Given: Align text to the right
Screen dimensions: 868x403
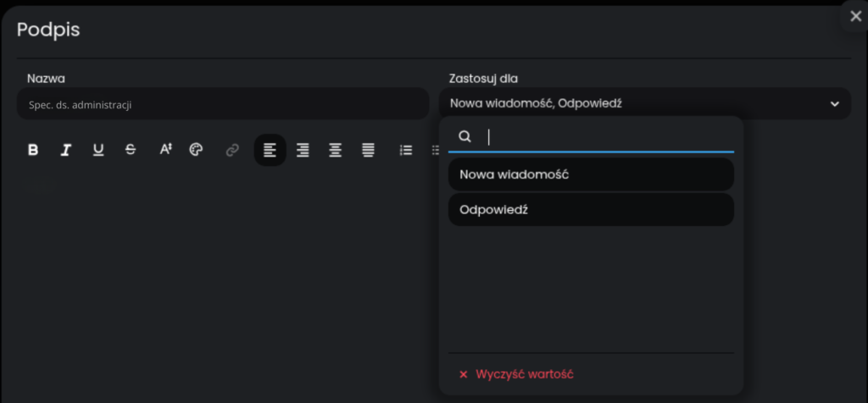Looking at the screenshot, I should 303,151.
